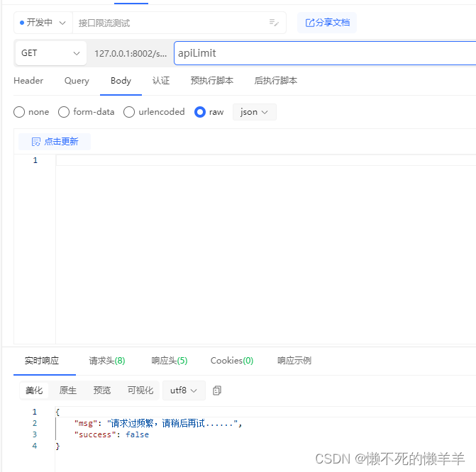Viewport: 476px width, 472px height.
Task: Click the "success": false response line
Action: [x=111, y=434]
